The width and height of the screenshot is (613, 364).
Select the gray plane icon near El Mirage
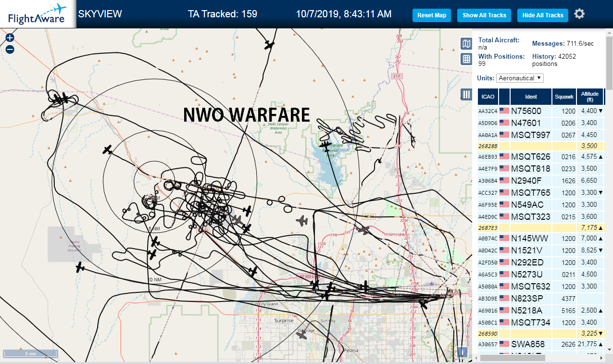[x=302, y=335]
